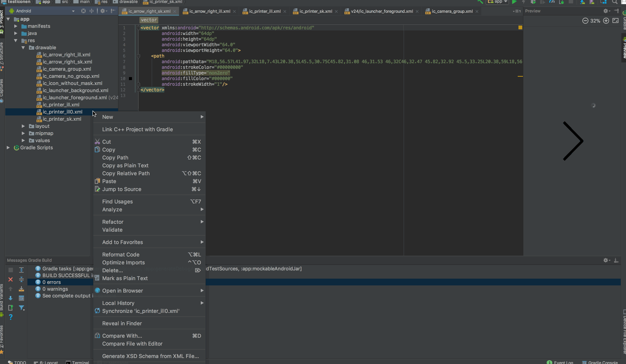This screenshot has height=364, width=626.
Task: Click autoscroll to source download icon in Messages
Action: point(21,289)
